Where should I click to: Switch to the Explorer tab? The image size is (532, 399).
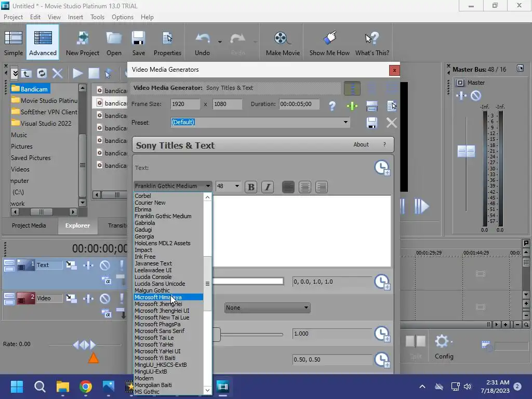tap(78, 225)
